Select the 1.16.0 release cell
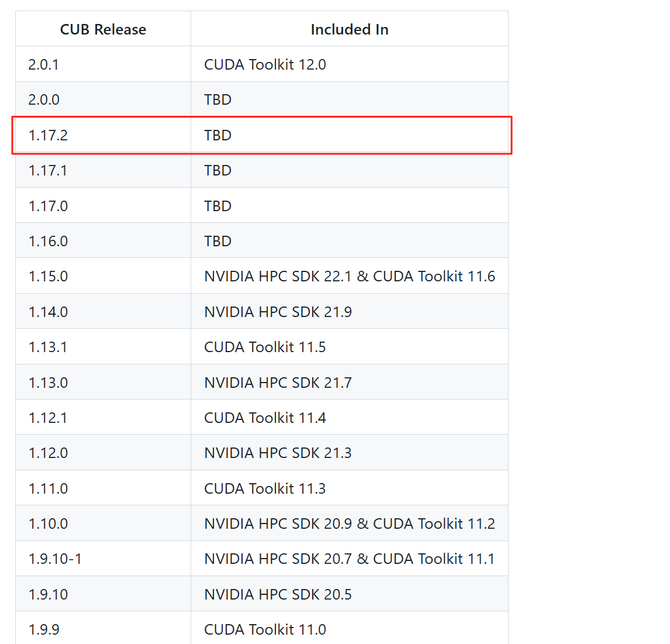Image resolution: width=670 pixels, height=644 pixels. click(x=103, y=240)
